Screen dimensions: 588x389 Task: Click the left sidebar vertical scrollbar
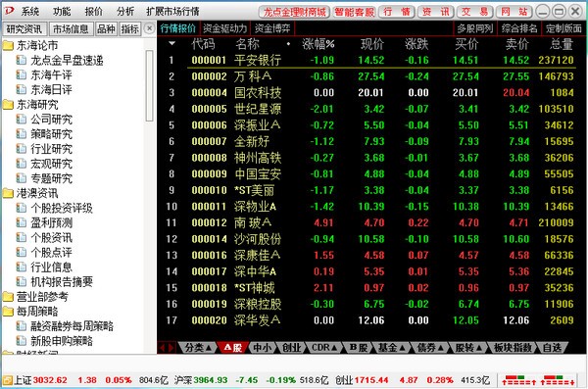(149, 85)
